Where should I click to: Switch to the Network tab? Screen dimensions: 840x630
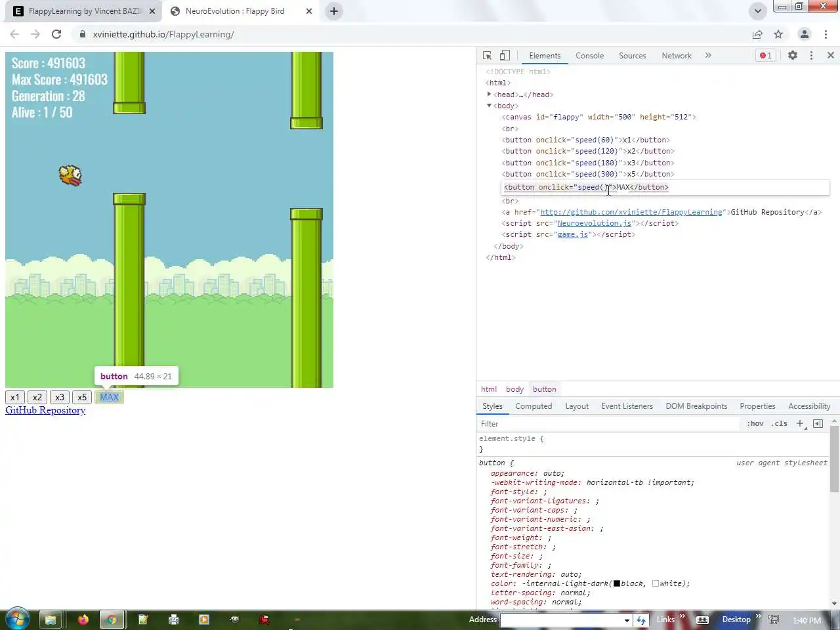click(676, 56)
